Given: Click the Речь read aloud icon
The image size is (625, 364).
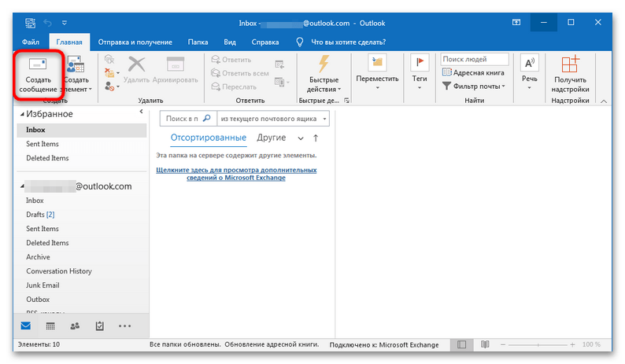Looking at the screenshot, I should click(531, 71).
